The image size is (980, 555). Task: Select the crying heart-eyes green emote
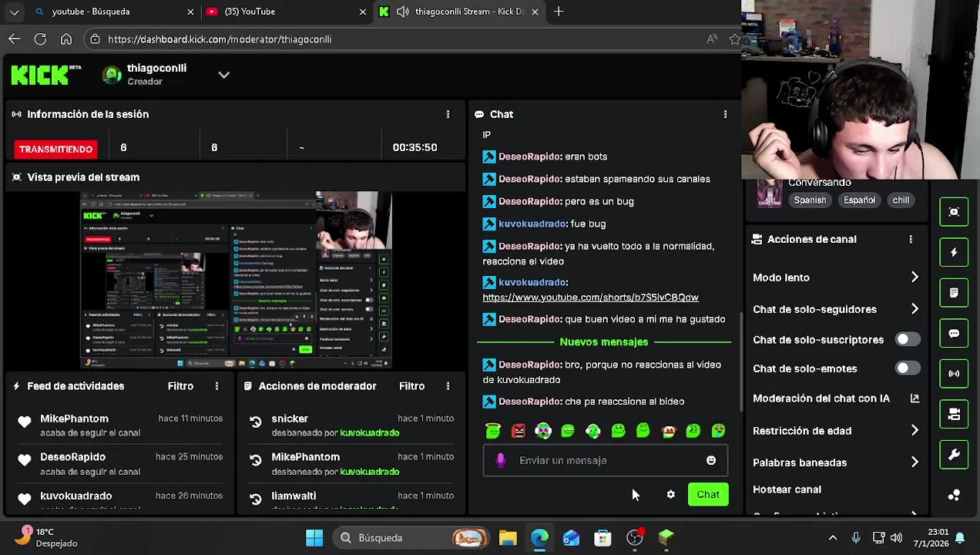[x=718, y=431]
